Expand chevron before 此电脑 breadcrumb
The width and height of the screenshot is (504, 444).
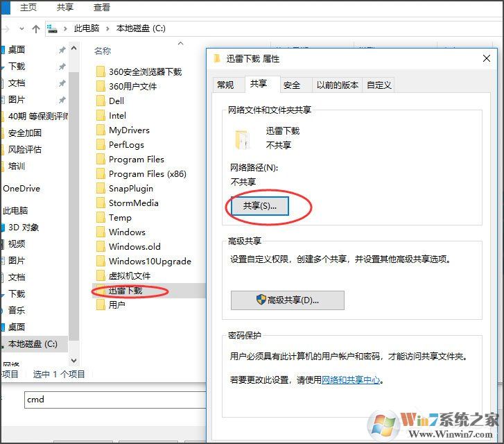(x=65, y=28)
